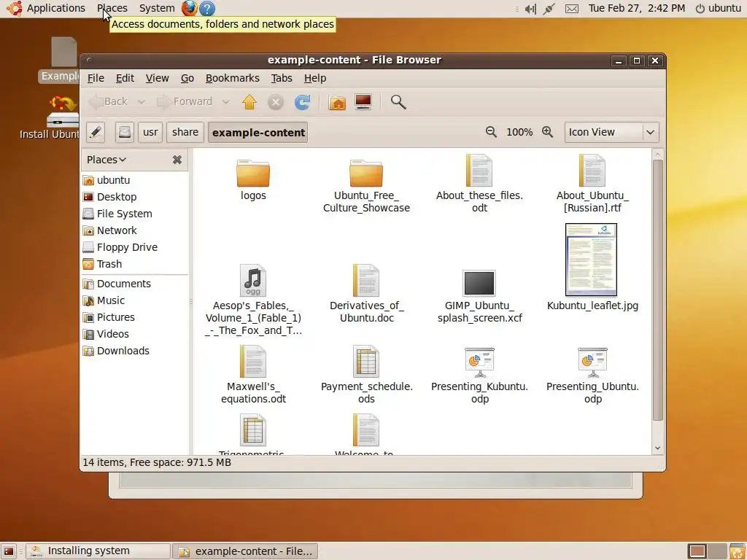747x560 pixels.
Task: Open the Bookmarks menu
Action: coord(233,78)
